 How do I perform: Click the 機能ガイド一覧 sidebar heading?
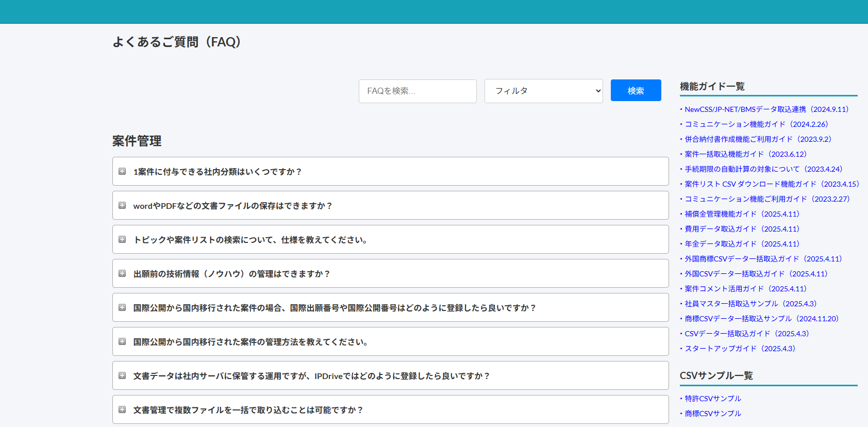712,86
